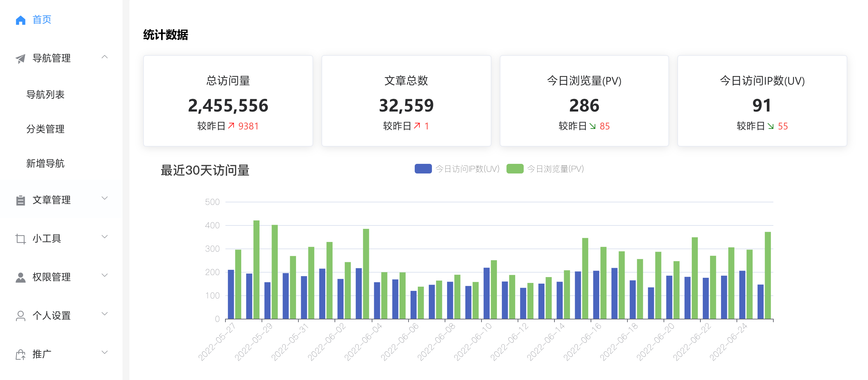Screen dimensions: 868x380
Task: Expand the 小工具 submenu chevron
Action: click(105, 237)
